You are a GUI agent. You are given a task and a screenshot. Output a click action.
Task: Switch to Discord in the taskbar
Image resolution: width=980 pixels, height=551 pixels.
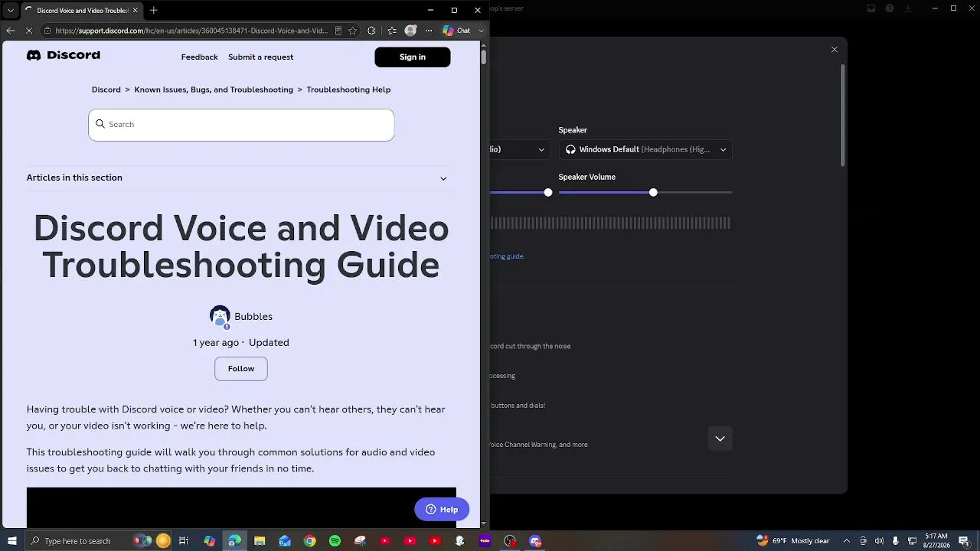[x=535, y=541]
